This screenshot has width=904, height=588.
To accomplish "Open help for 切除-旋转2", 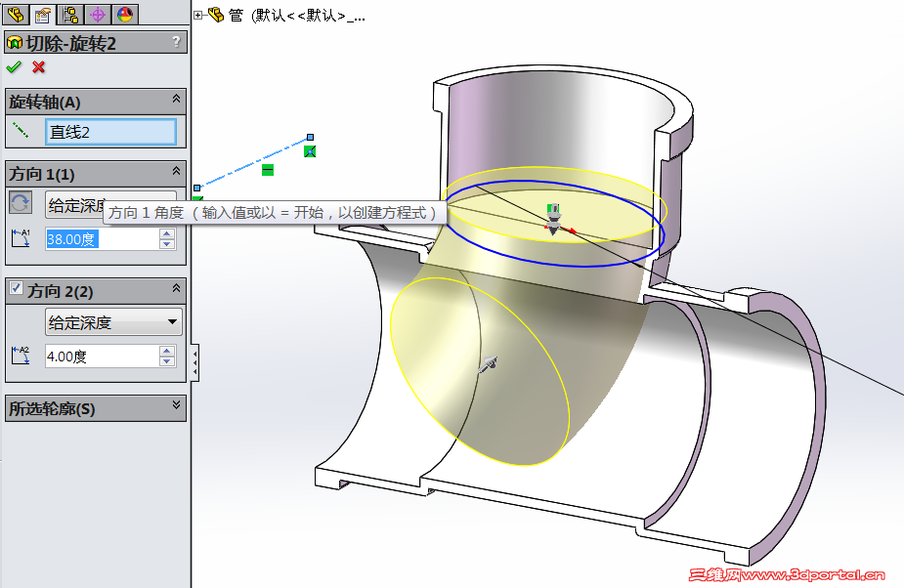I will tap(177, 42).
